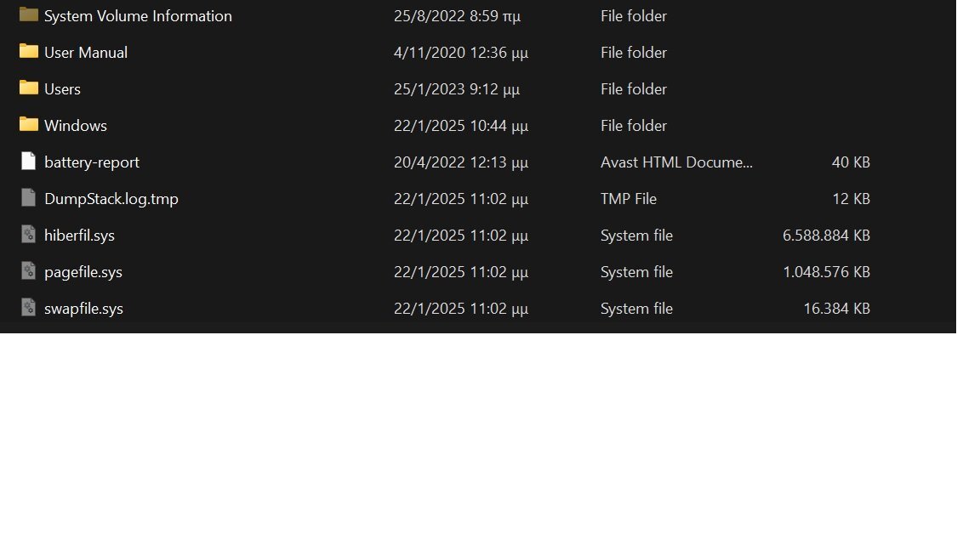
Task: Click the Avast HTML Document type text
Action: [x=676, y=162]
